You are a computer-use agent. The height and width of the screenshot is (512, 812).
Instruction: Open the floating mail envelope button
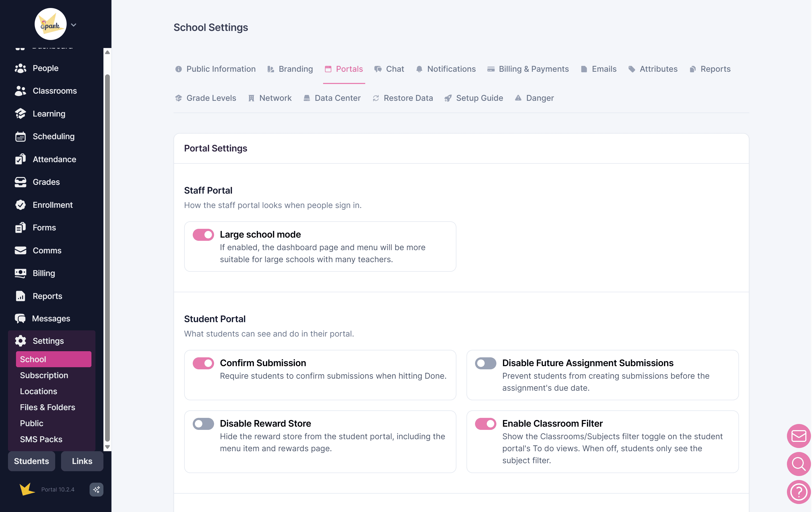point(799,436)
